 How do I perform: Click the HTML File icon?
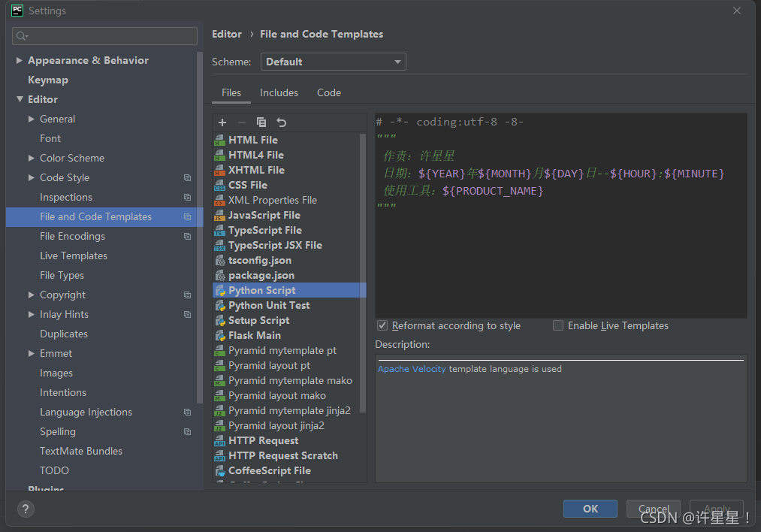tap(220, 140)
